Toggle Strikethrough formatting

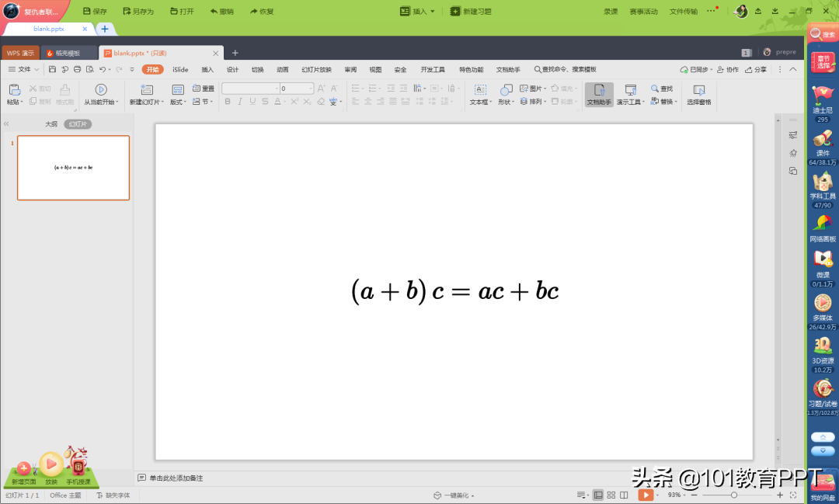265,101
